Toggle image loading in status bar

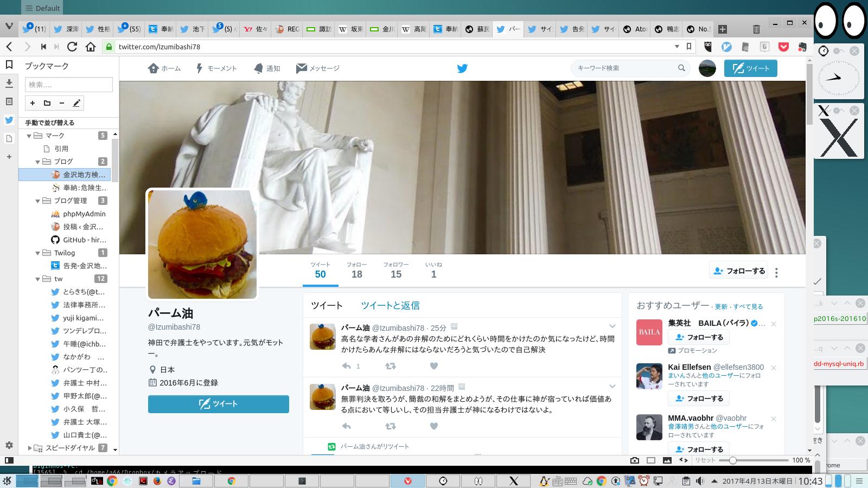(667, 460)
